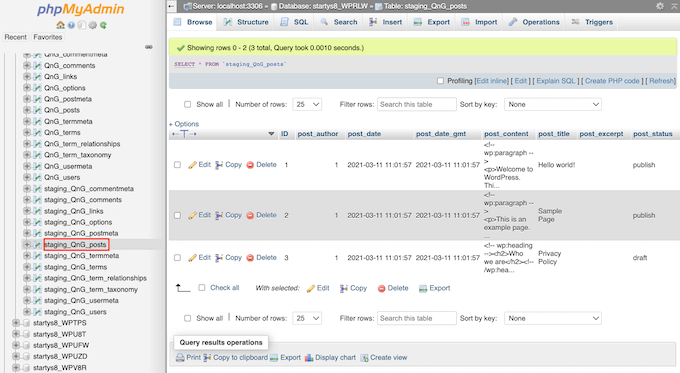Select row checkbox for ID 1
680x373 pixels.
tap(177, 165)
